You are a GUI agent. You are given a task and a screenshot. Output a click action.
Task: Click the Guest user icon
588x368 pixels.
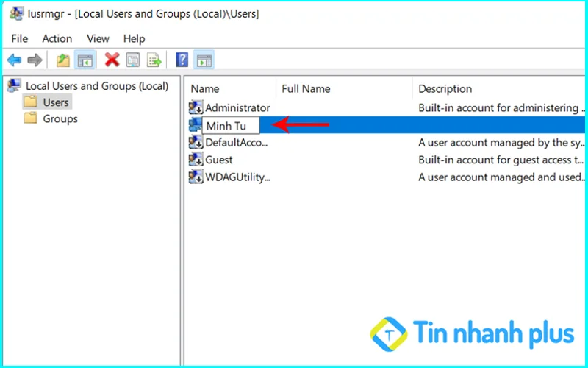(196, 160)
